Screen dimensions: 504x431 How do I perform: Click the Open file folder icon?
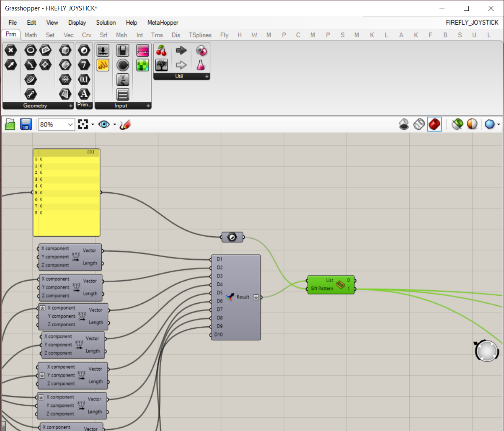click(x=10, y=124)
